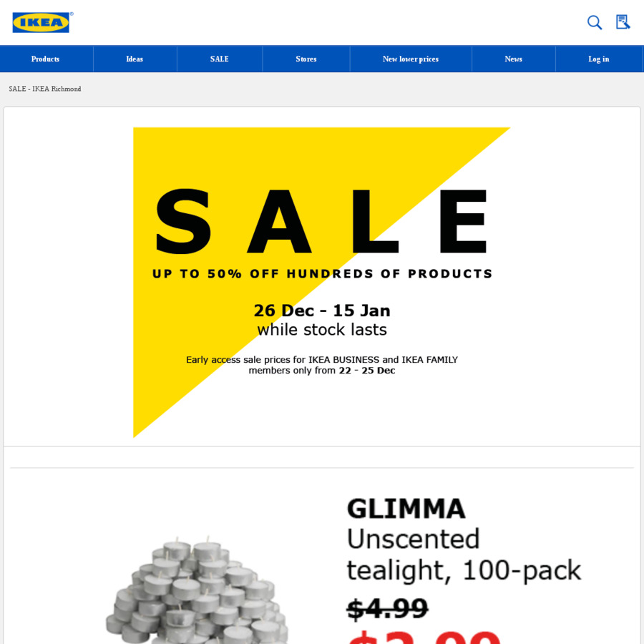Open the search magnifier icon
Screen dimensions: 644x644
[594, 22]
